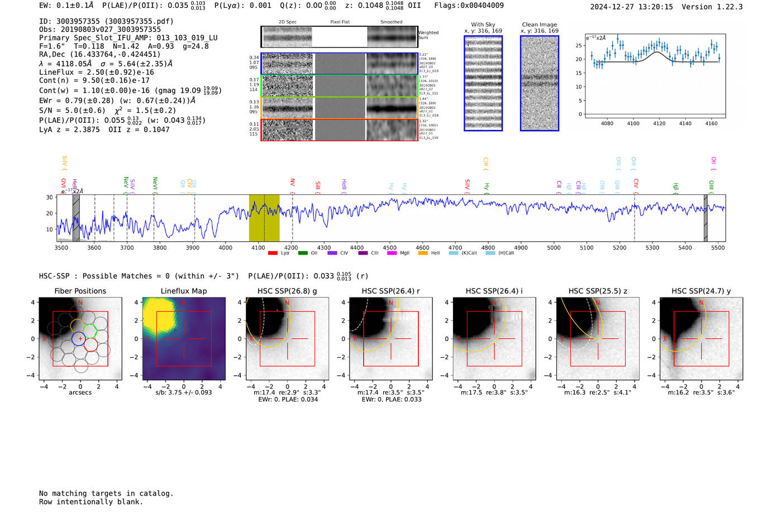Click the timestamp 2024-12-27 13:20:15
This screenshot has height=532, width=782.
[632, 7]
